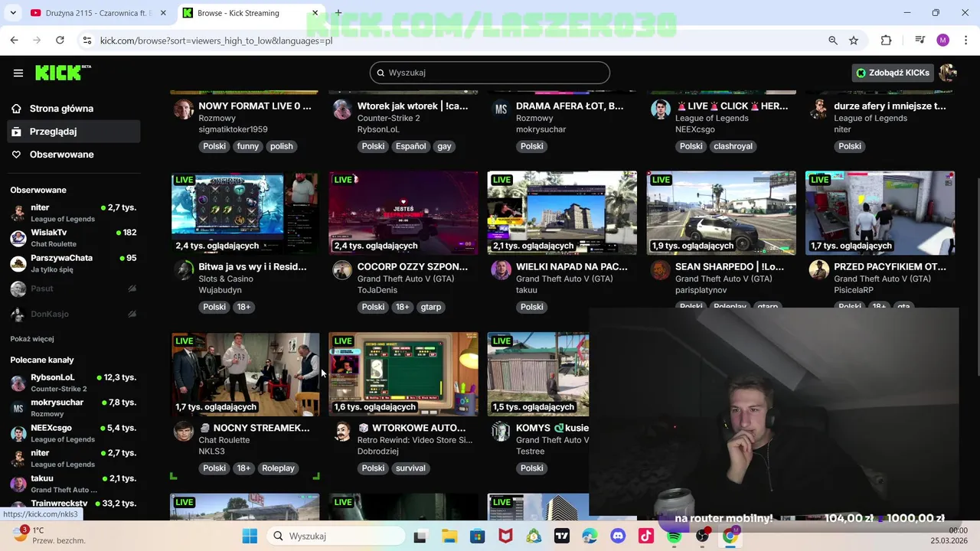Image resolution: width=980 pixels, height=551 pixels.
Task: Click ToJaDenis channel avatar
Action: [x=342, y=270]
